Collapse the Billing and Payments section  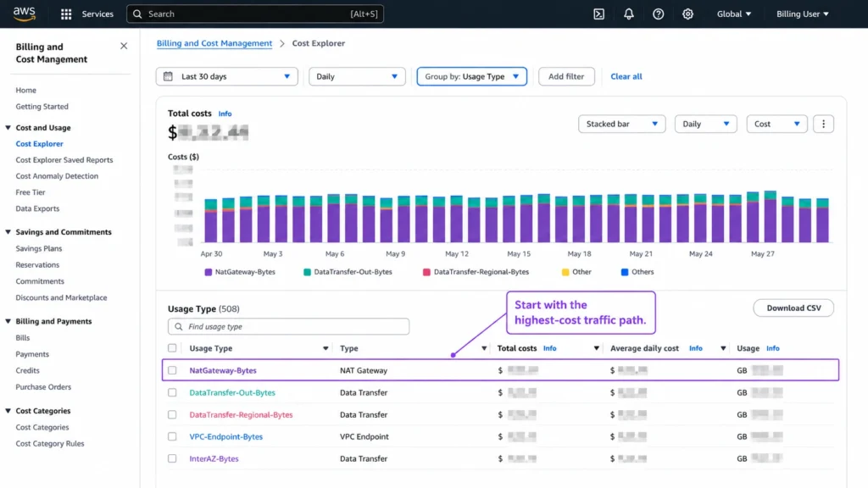pos(8,321)
